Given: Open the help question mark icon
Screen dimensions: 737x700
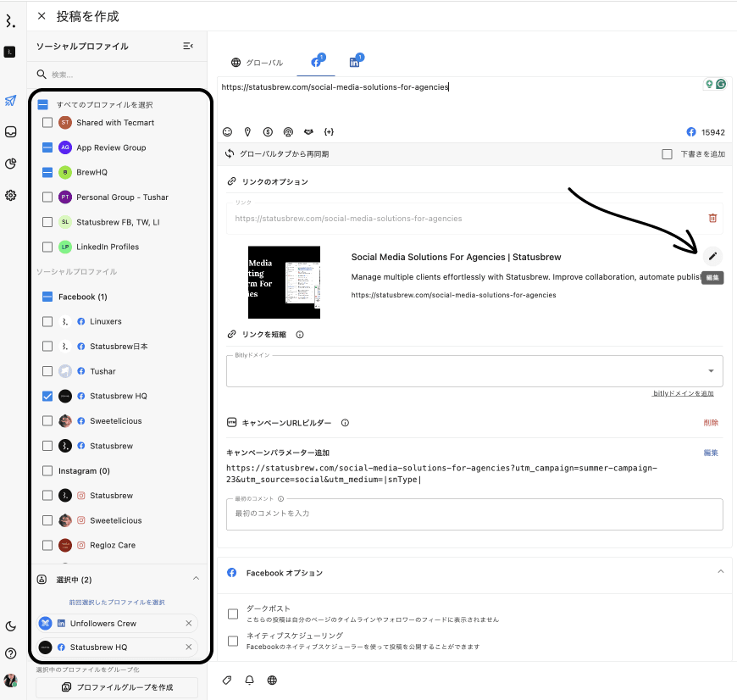Looking at the screenshot, I should click(x=10, y=653).
